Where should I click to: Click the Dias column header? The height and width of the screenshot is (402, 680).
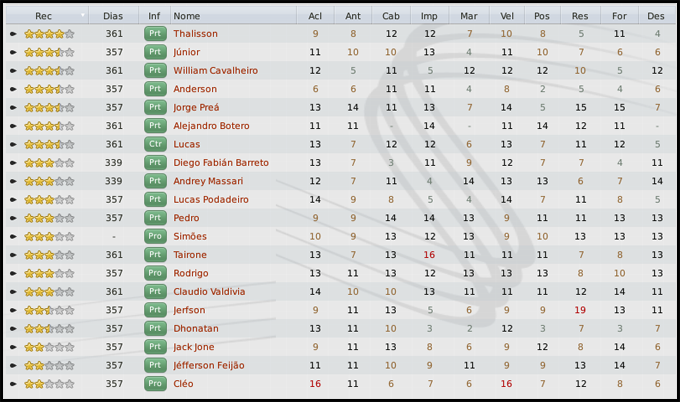click(114, 16)
